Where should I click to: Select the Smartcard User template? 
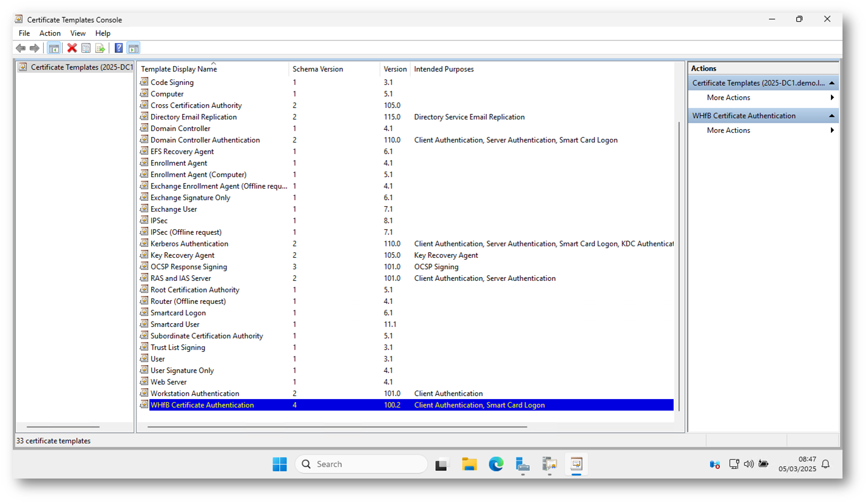point(175,324)
